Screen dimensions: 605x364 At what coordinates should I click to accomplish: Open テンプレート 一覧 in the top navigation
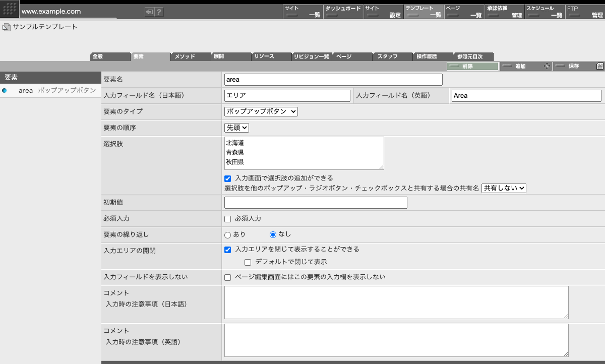pos(423,12)
